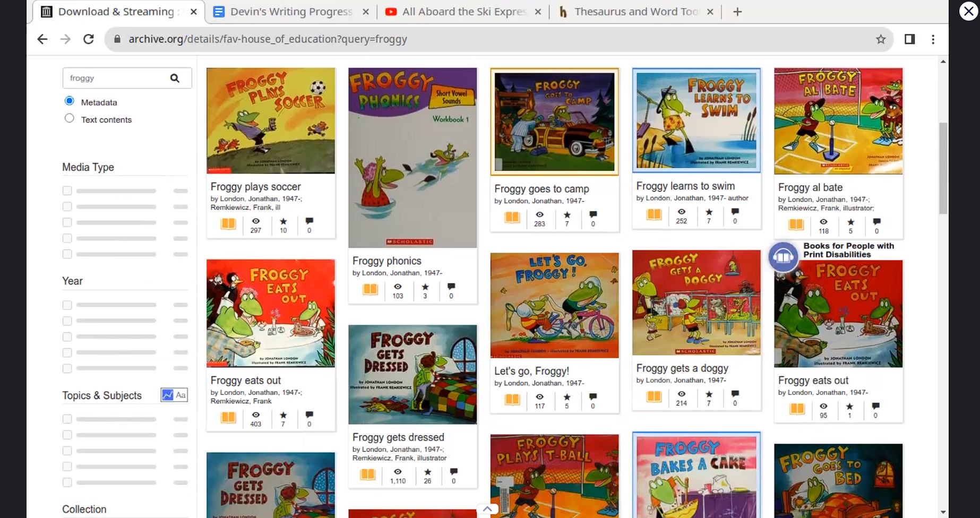Check the first Media Type filter checkbox
The image size is (980, 518).
pyautogui.click(x=67, y=191)
